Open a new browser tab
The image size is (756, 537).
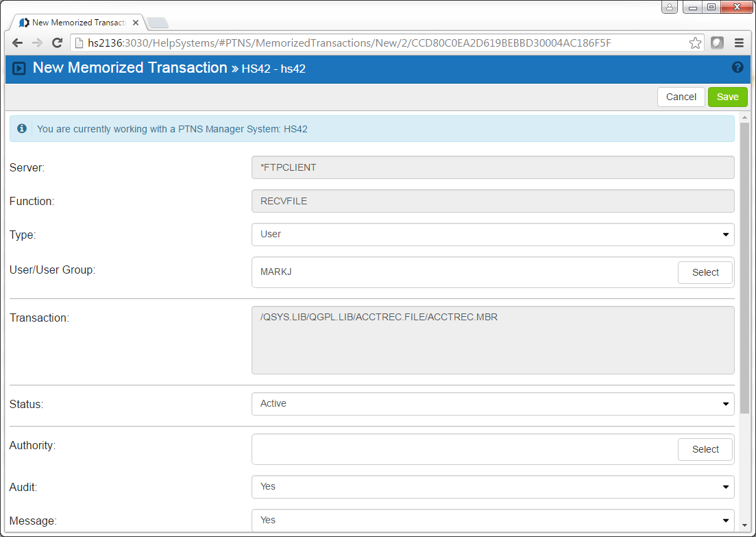158,23
